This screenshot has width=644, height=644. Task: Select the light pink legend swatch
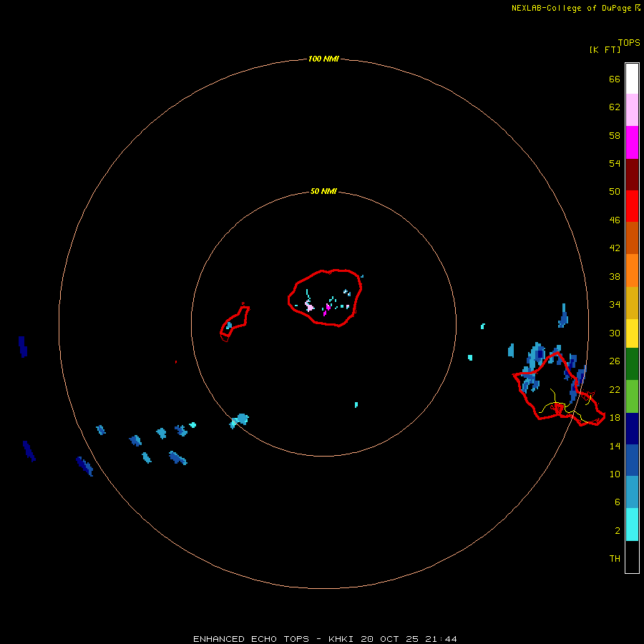(x=632, y=109)
